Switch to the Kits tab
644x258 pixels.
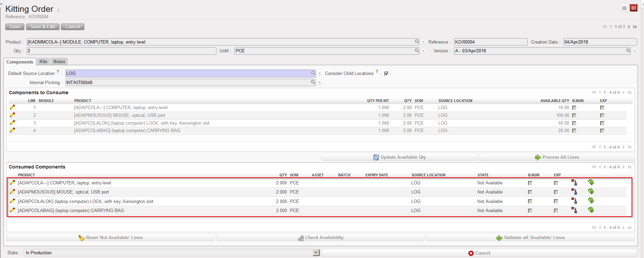coord(43,61)
